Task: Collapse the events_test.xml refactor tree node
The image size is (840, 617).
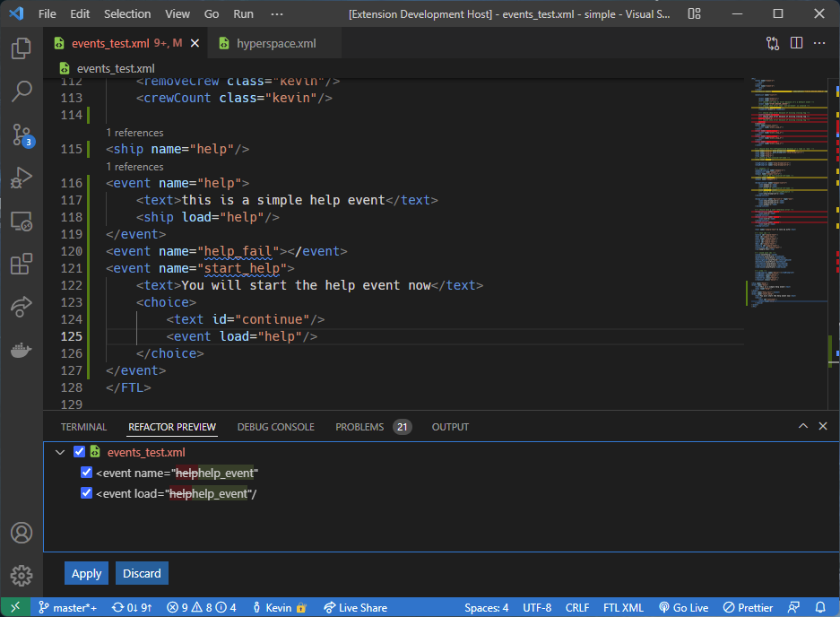Action: tap(60, 453)
